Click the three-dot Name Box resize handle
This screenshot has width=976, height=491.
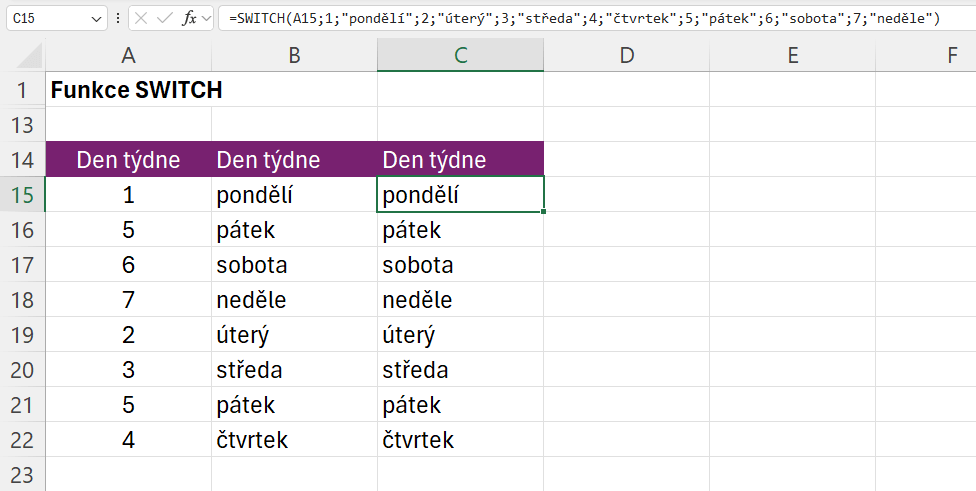tap(119, 18)
